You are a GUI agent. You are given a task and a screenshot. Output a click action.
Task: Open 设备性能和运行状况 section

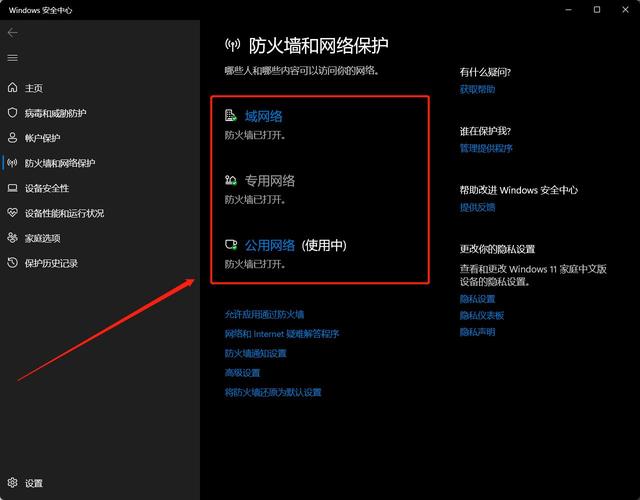click(x=64, y=213)
